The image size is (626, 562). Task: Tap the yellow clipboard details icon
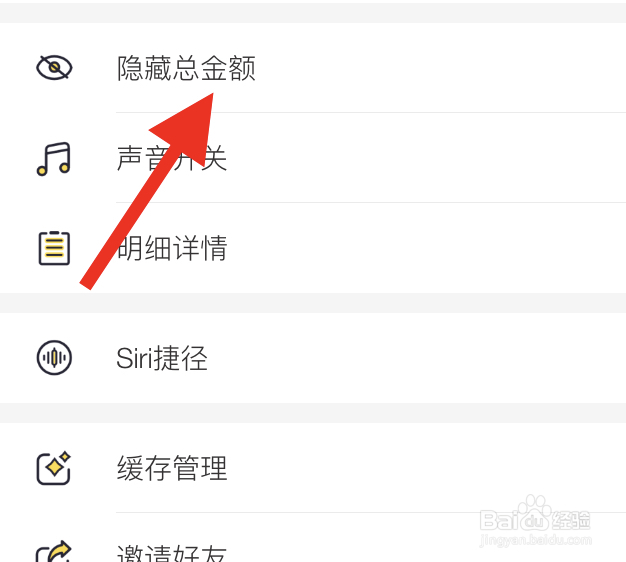point(54,248)
